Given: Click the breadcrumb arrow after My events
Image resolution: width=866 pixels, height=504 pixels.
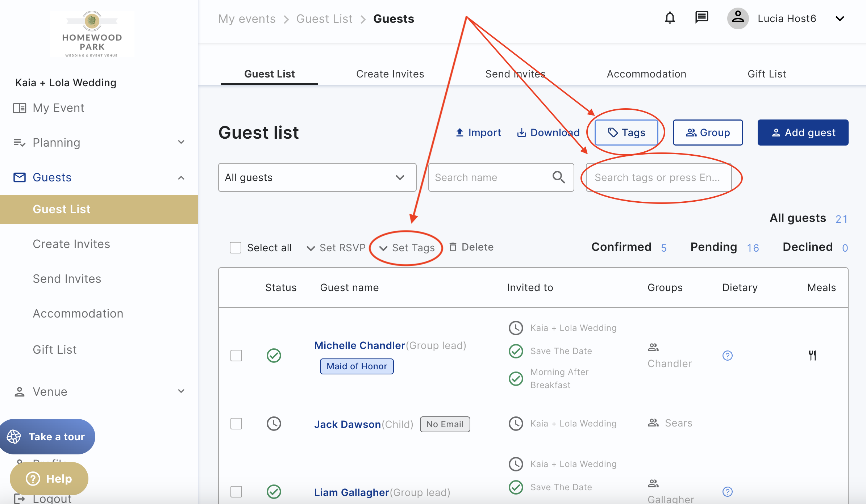Looking at the screenshot, I should [x=286, y=19].
